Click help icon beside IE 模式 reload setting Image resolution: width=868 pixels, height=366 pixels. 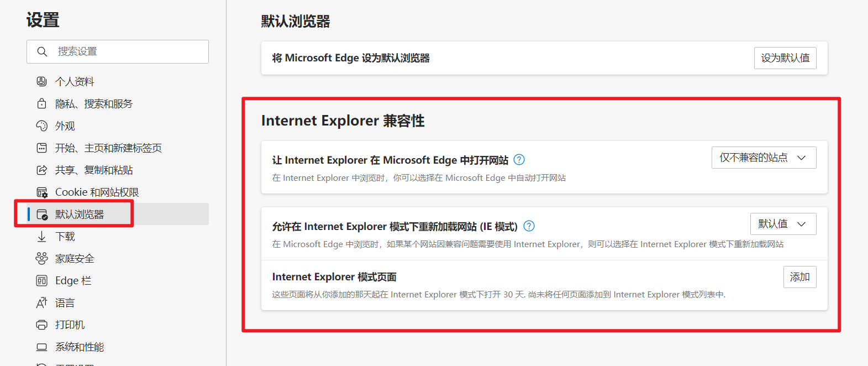tap(529, 226)
